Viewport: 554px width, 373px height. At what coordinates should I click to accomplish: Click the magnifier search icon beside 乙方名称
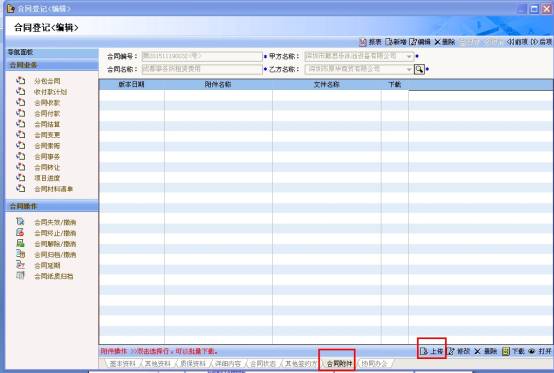tap(419, 69)
